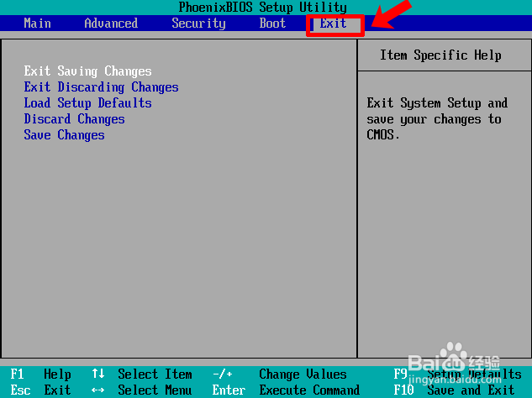Click the -/+ key symbol in footer

[223, 374]
